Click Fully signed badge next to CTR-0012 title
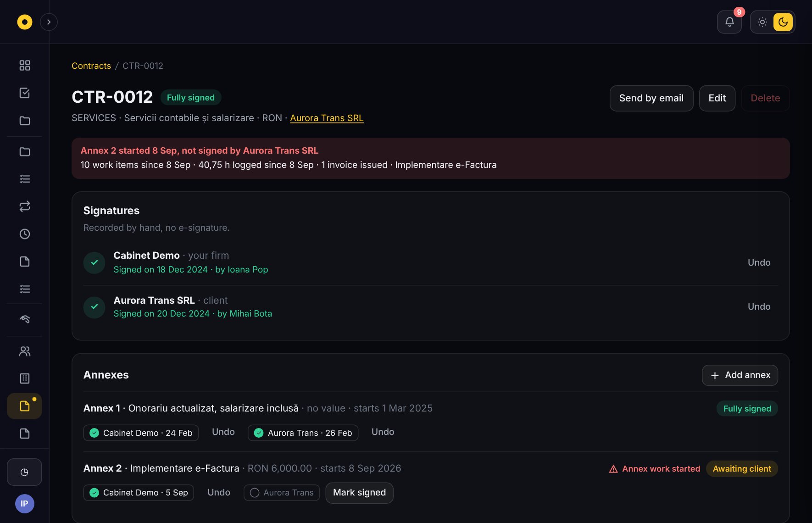 point(191,97)
